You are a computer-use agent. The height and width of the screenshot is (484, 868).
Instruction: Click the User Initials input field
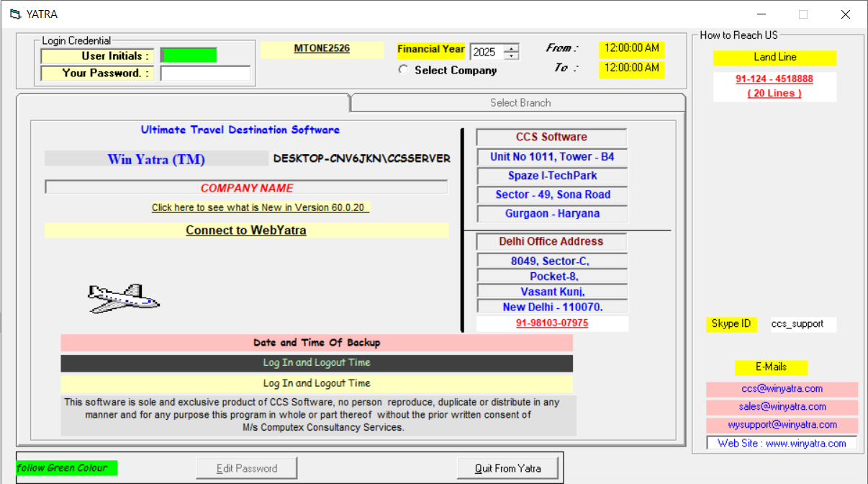(x=189, y=55)
